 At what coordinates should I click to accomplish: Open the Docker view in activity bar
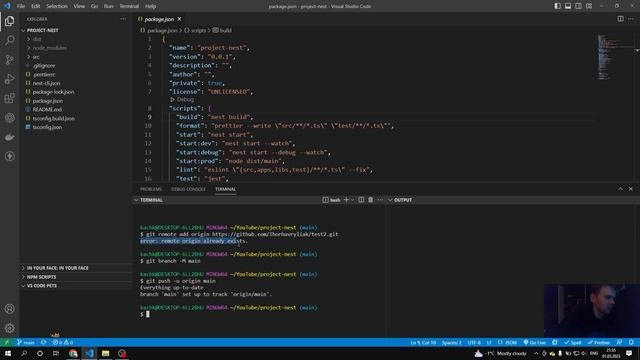pos(9,137)
